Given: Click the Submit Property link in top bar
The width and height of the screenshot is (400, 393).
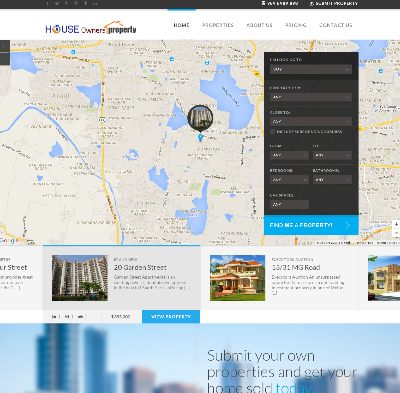Looking at the screenshot, I should pyautogui.click(x=334, y=3).
